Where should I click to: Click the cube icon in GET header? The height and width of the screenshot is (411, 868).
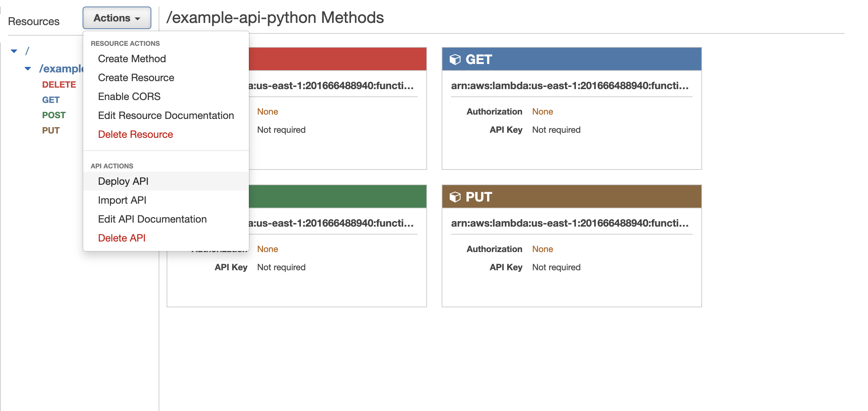(455, 59)
